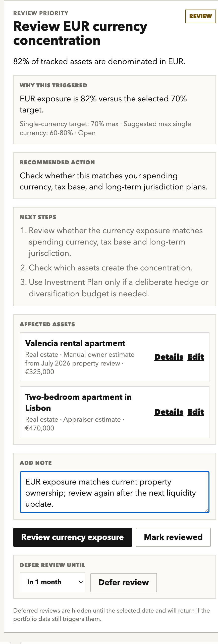Click the Defer review button
Image resolution: width=218 pixels, height=644 pixels.
124,582
